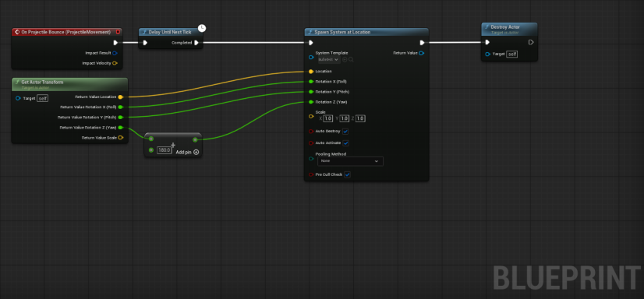Click the Completed exec output pin

pos(196,43)
